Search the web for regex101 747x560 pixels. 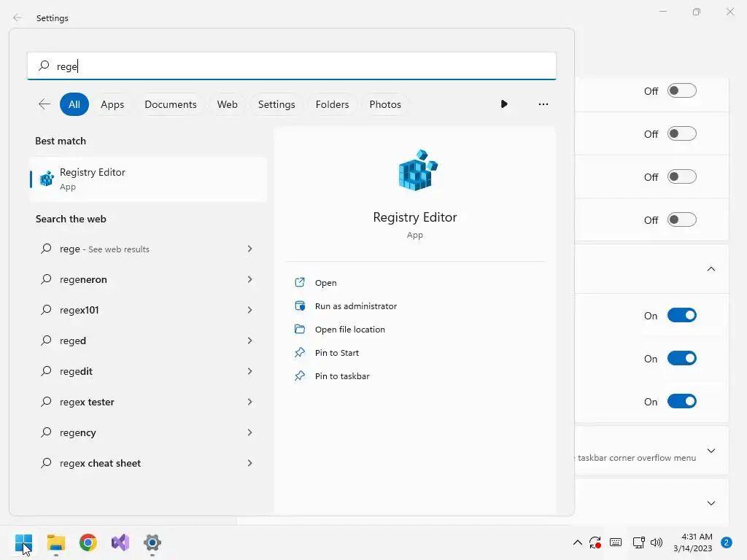[x=148, y=310]
